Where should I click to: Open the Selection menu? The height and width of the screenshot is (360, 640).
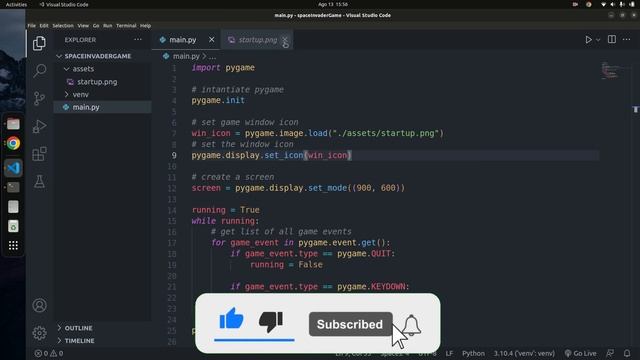pyautogui.click(x=63, y=25)
